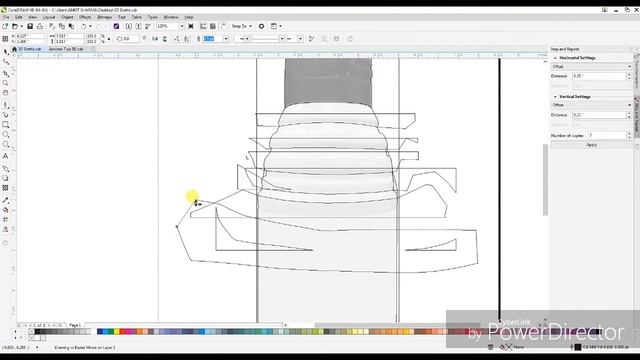Viewport: 640px width, 360px height.
Task: Select the black swatch in the color palette
Action: [x=37, y=332]
